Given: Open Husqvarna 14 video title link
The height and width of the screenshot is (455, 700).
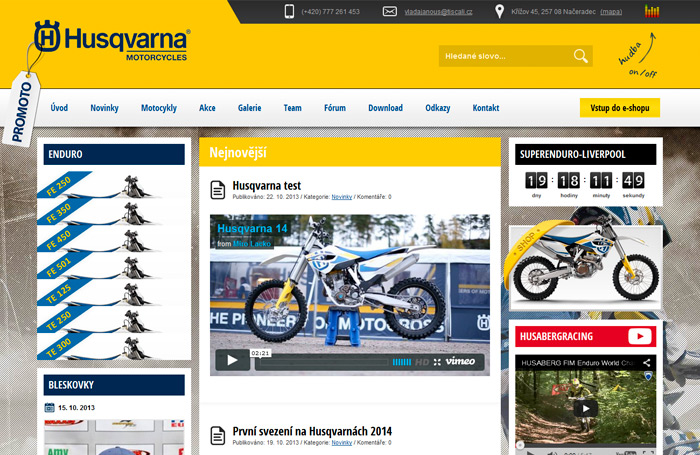Looking at the screenshot, I should tap(252, 228).
